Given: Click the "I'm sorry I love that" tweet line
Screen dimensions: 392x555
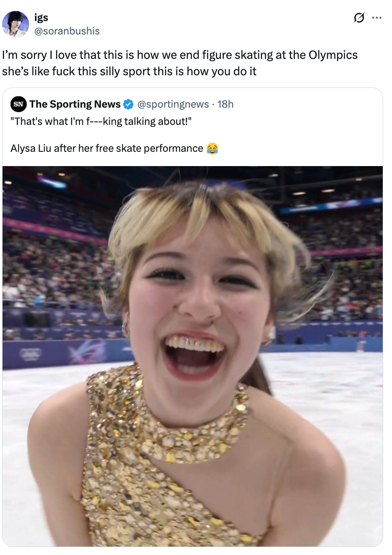Looking at the screenshot, I should [x=180, y=55].
